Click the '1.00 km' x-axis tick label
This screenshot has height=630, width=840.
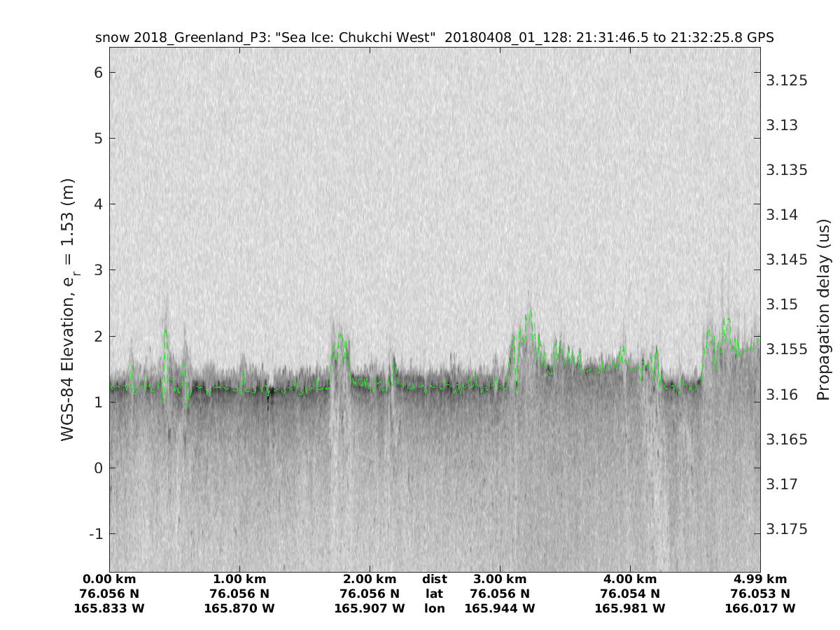coord(239,579)
